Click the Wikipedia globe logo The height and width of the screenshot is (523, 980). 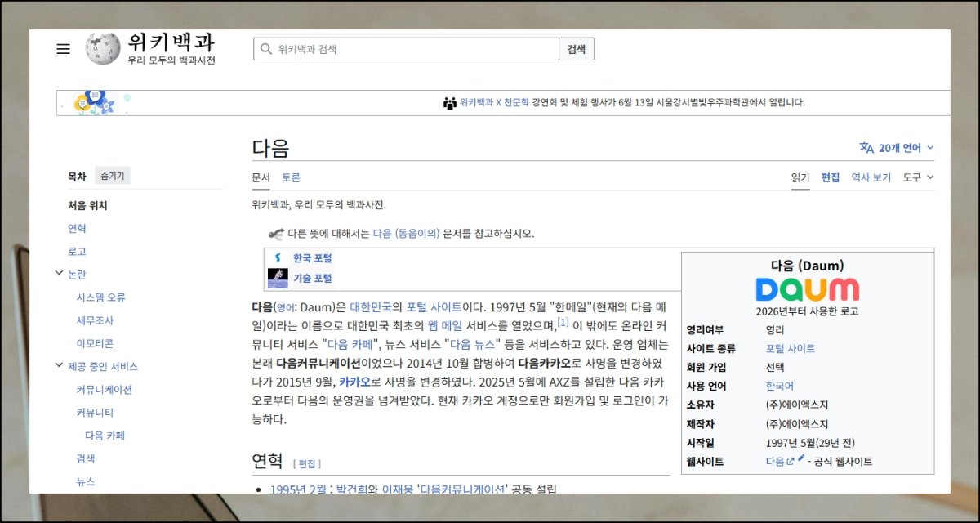click(103, 49)
